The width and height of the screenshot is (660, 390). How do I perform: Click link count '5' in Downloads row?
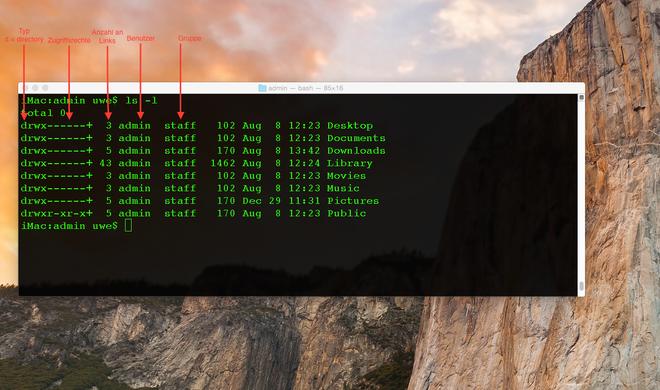coord(109,151)
